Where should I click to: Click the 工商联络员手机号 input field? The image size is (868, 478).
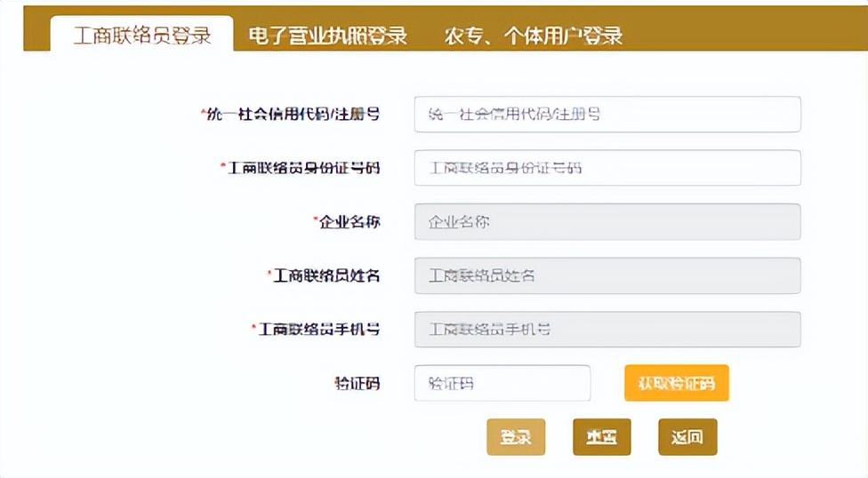click(x=607, y=329)
